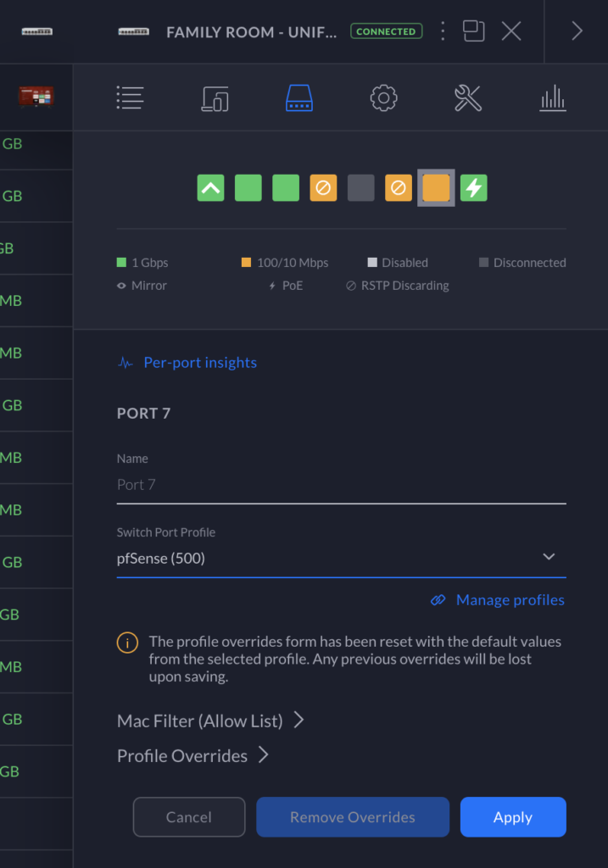
Task: Expand the Mac Filter (Allow List) section
Action: coord(210,721)
